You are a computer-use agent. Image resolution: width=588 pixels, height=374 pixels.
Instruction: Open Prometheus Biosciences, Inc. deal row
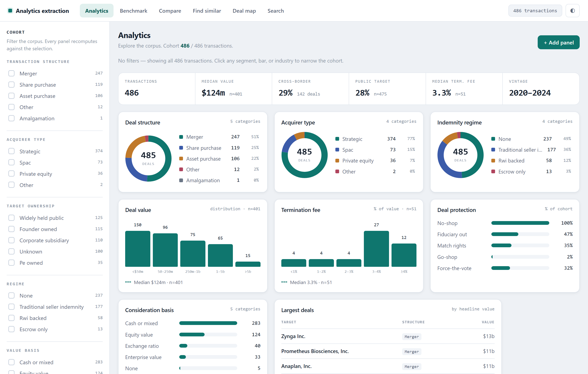[388, 351]
